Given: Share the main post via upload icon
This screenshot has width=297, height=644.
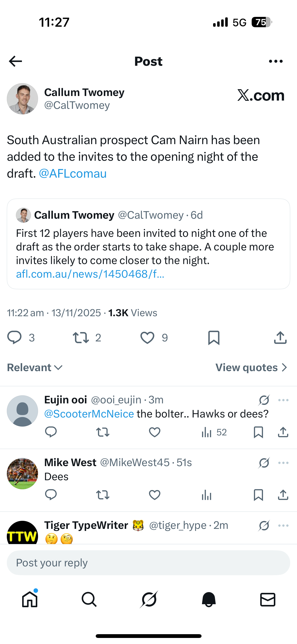Looking at the screenshot, I should click(280, 338).
